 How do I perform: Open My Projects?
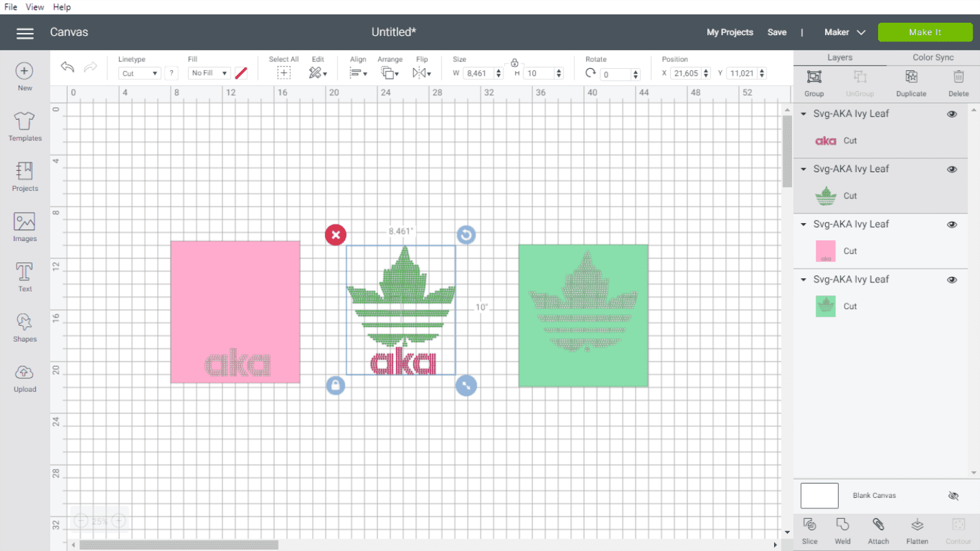pos(730,32)
